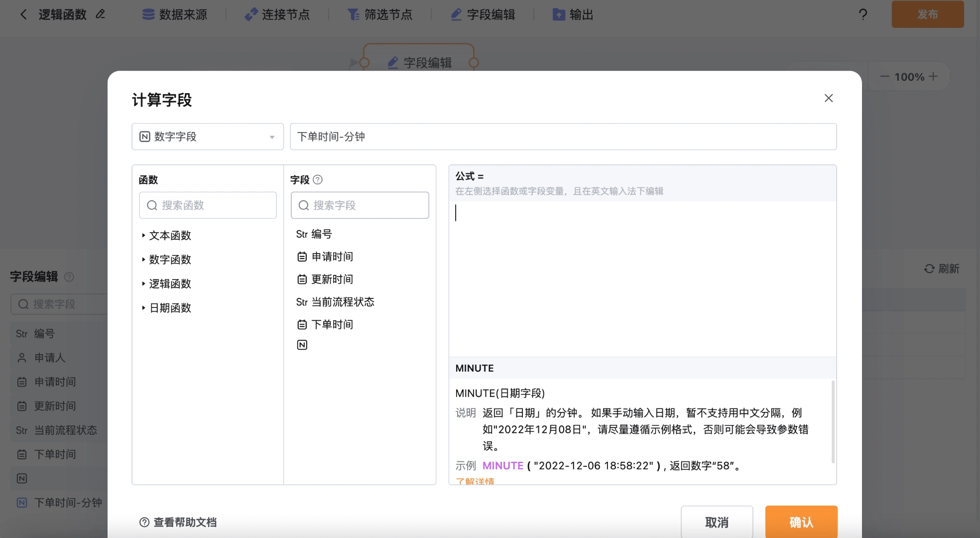
Task: Zoom in with the plus icon
Action: tap(933, 77)
